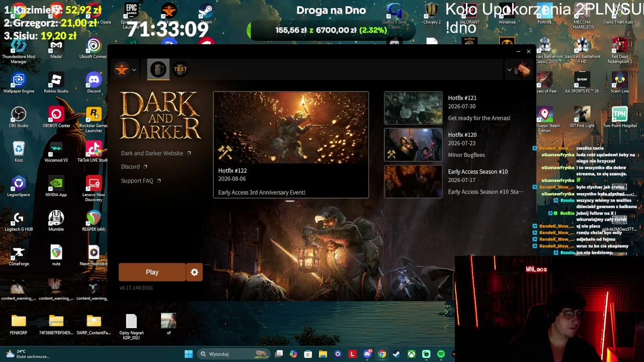Select the Scam Line desktop icon

tap(620, 83)
